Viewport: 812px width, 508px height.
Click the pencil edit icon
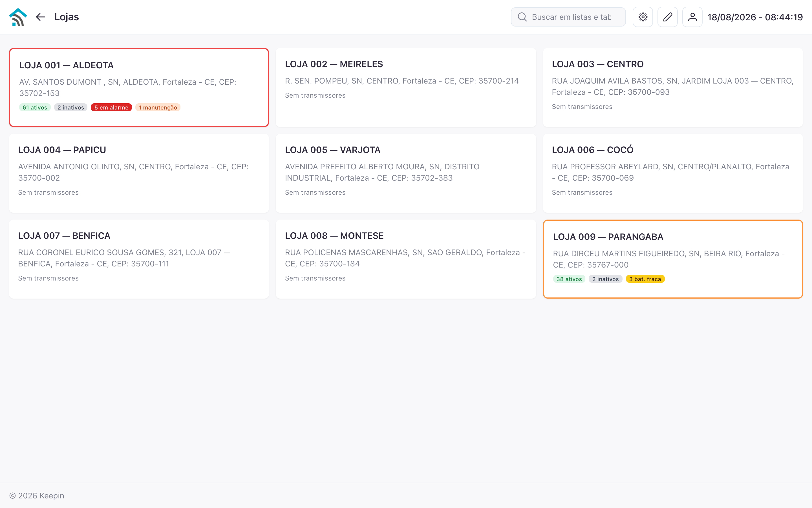(667, 17)
